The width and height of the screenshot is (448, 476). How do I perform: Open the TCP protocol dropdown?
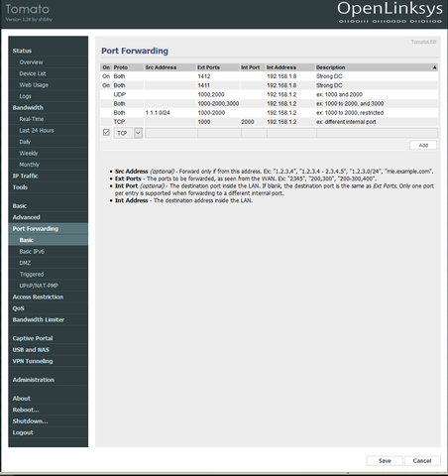pos(128,133)
